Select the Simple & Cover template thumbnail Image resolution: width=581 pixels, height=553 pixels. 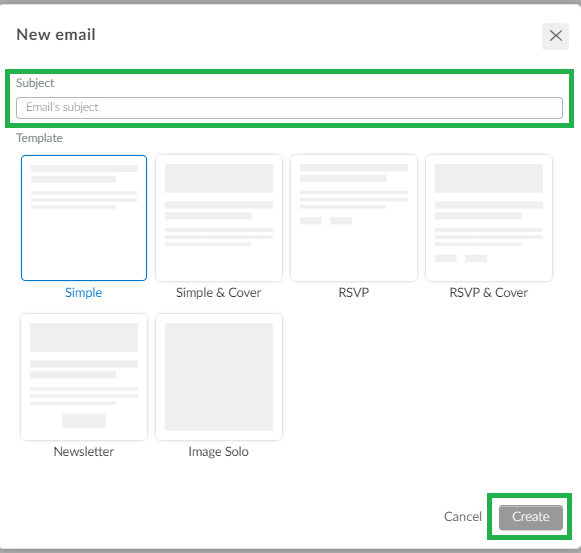coord(219,218)
